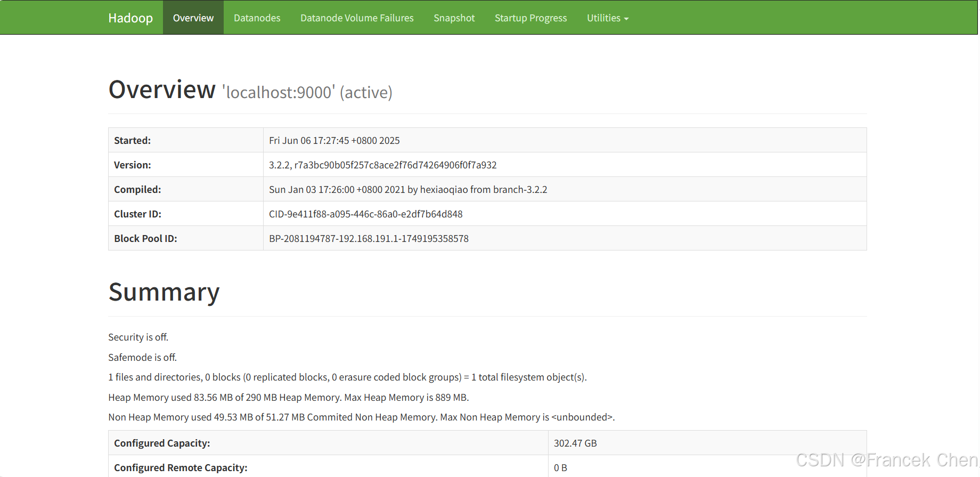Click the Hadoop brand link

[x=130, y=18]
